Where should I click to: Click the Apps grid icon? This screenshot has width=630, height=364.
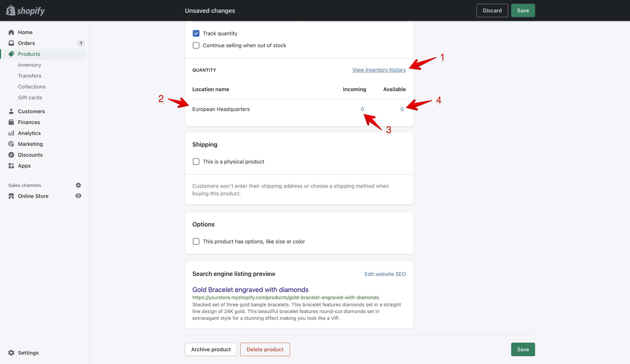click(x=11, y=166)
